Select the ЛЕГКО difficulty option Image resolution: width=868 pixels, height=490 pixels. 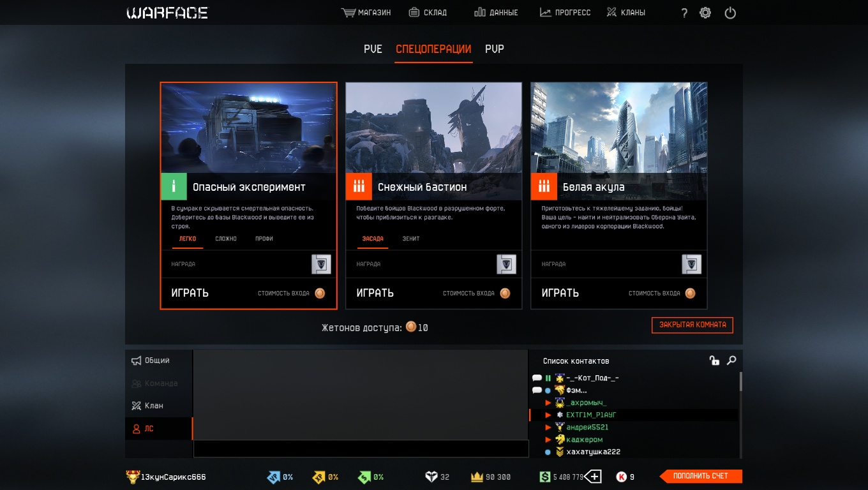pyautogui.click(x=188, y=239)
